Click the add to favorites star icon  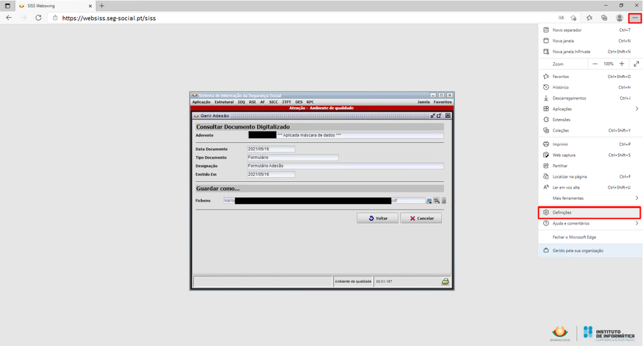pyautogui.click(x=573, y=18)
